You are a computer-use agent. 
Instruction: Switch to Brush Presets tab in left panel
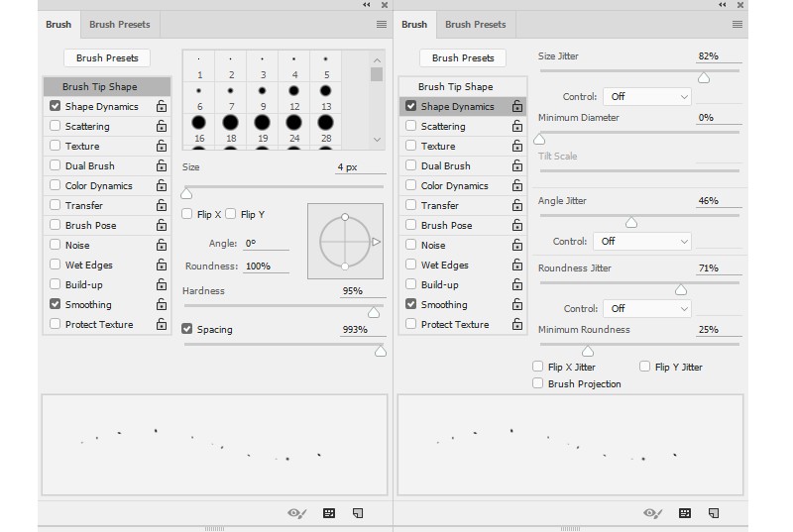tap(119, 25)
